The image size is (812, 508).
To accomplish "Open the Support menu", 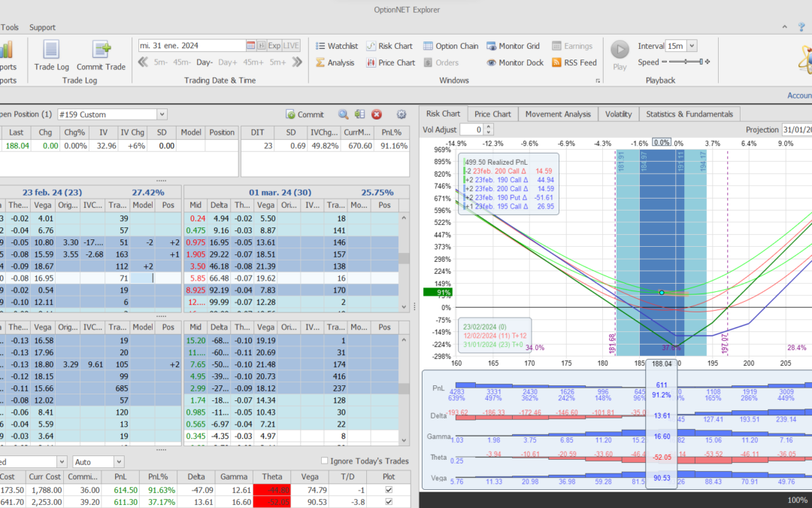I will point(42,27).
